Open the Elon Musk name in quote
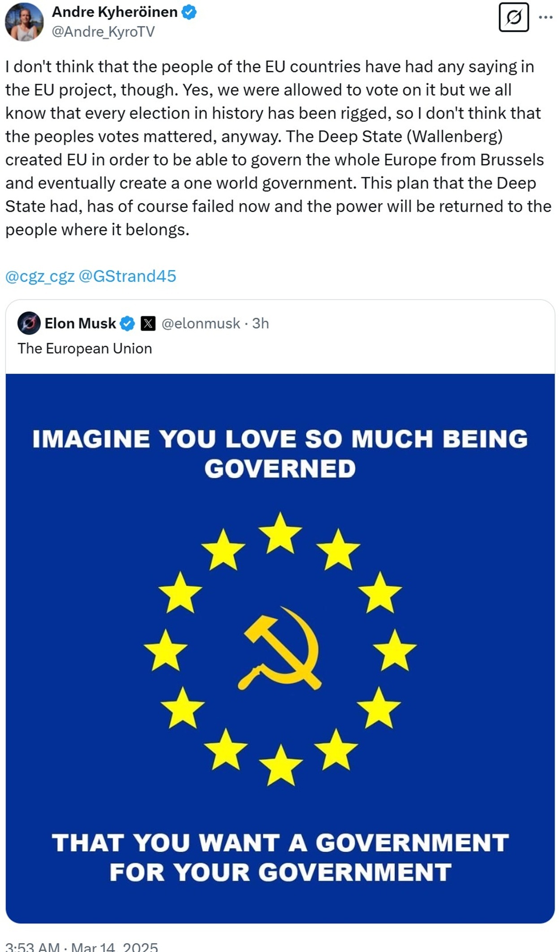 coord(80,323)
